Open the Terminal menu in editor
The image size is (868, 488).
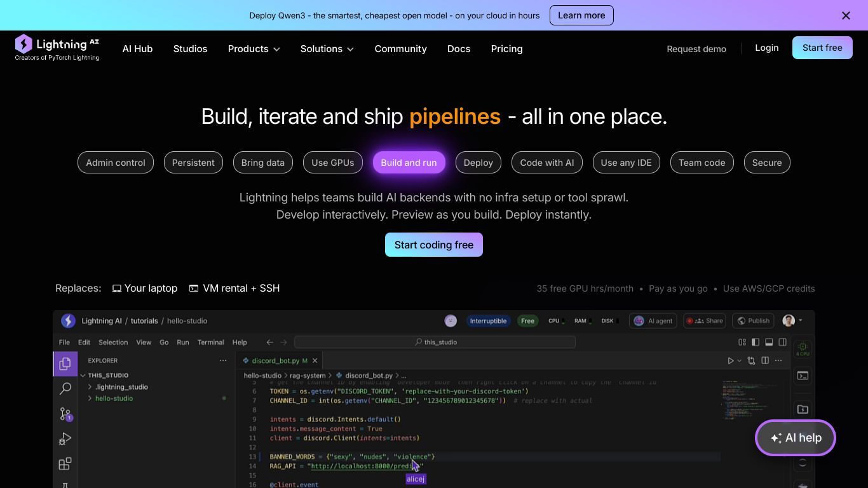point(210,342)
